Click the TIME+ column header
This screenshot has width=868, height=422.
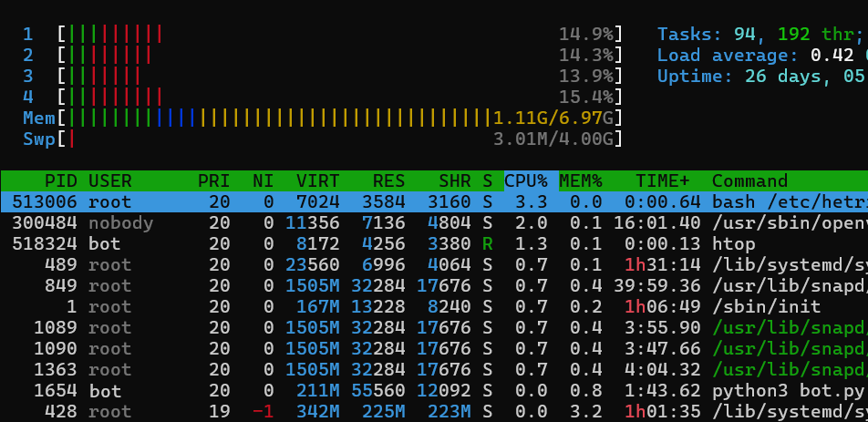point(663,180)
